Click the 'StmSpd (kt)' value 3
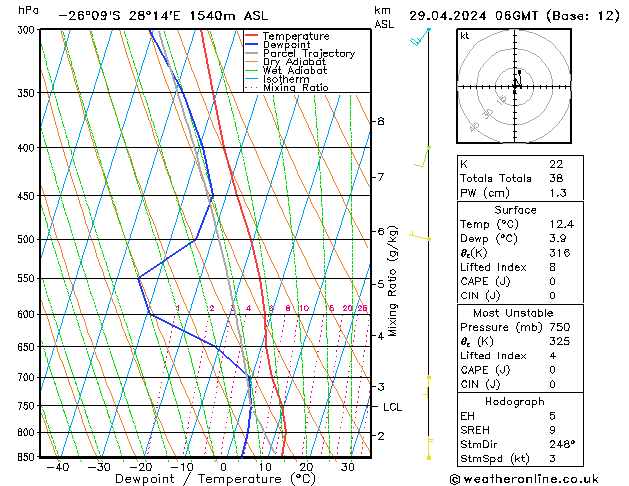The width and height of the screenshot is (629, 486). (x=552, y=459)
